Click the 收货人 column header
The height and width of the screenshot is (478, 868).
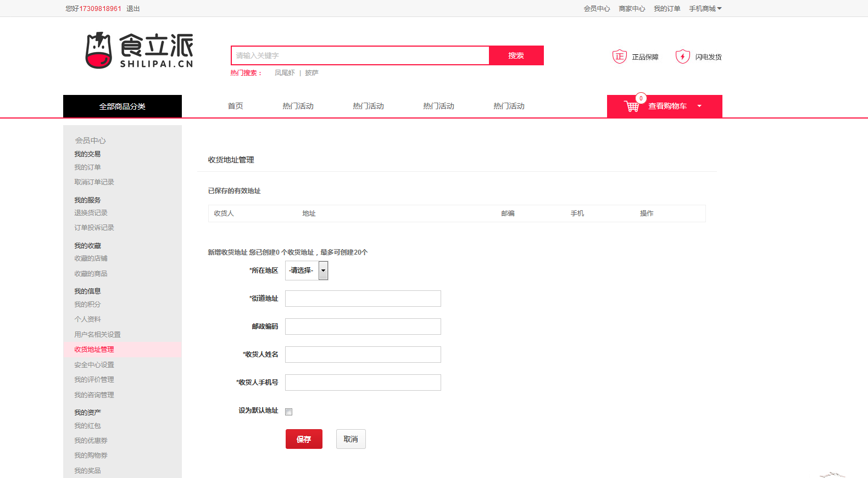(x=224, y=213)
